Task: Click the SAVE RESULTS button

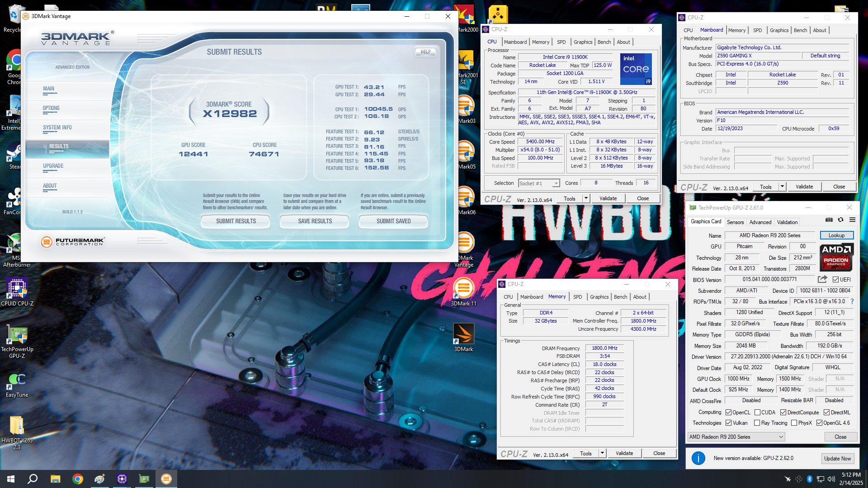Action: [315, 221]
